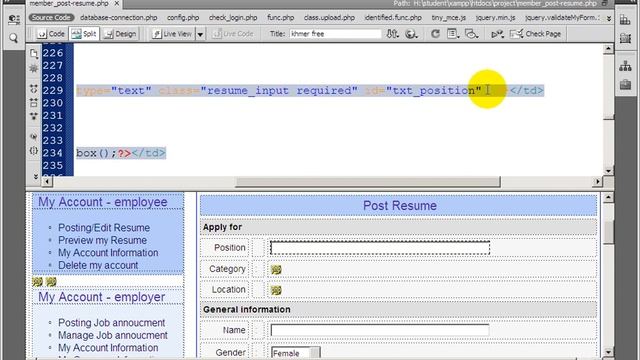Select the first PHP icon below employee menu
This screenshot has width=640, height=360.
coord(38,282)
